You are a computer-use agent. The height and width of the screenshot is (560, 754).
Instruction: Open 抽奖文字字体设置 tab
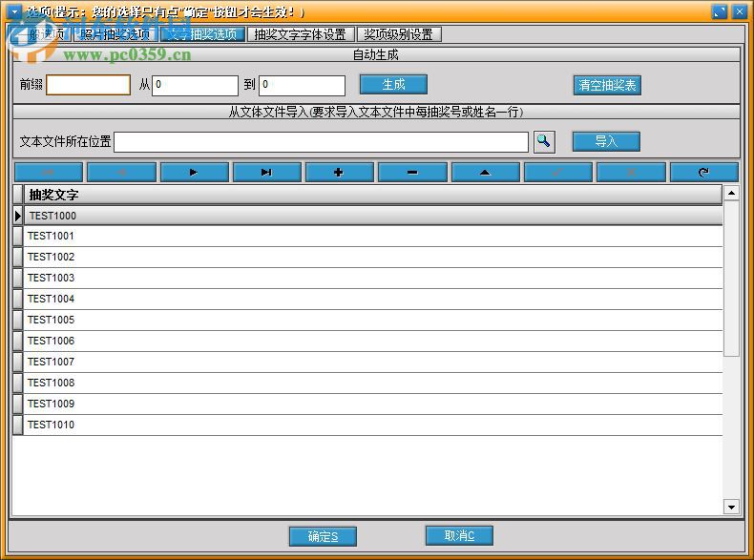(301, 34)
